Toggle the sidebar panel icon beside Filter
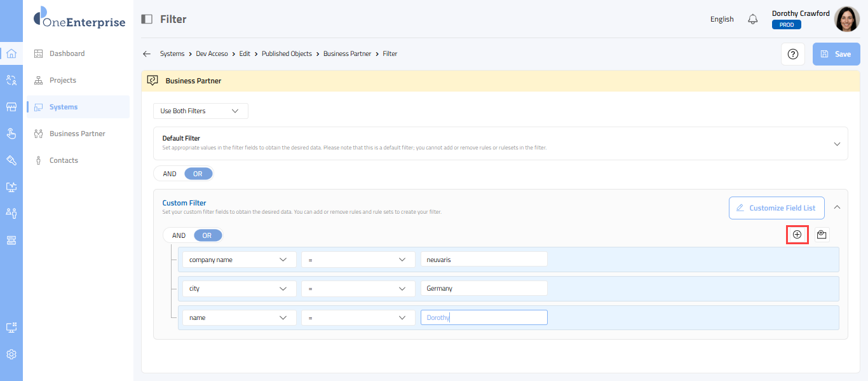The width and height of the screenshot is (868, 381). pos(147,19)
